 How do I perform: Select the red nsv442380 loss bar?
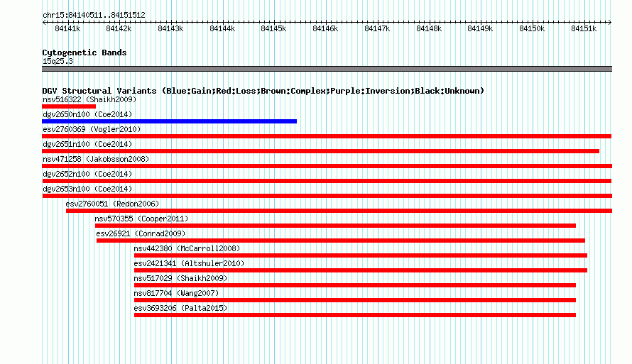click(361, 255)
